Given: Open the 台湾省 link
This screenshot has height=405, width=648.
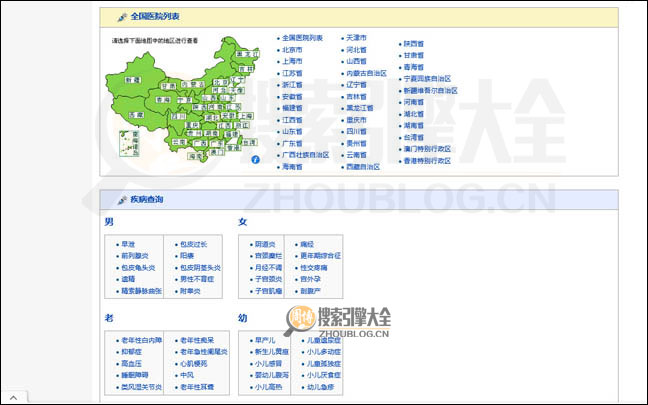Looking at the screenshot, I should (414, 137).
